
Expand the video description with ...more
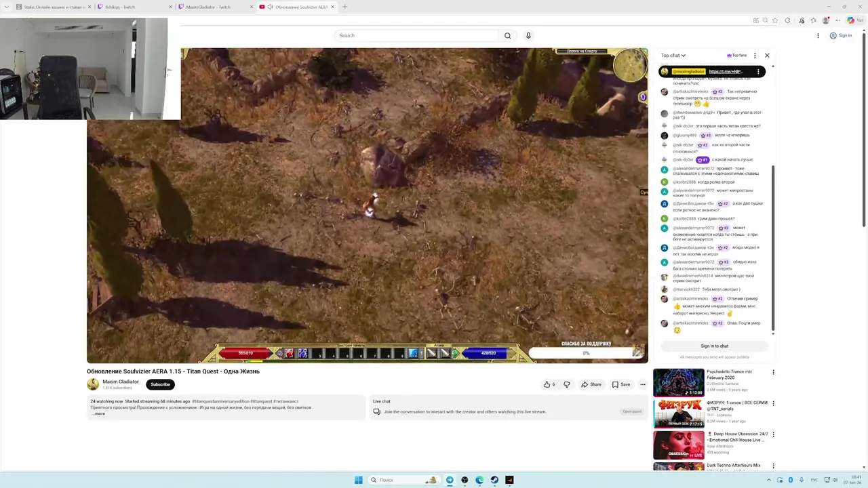[98, 413]
